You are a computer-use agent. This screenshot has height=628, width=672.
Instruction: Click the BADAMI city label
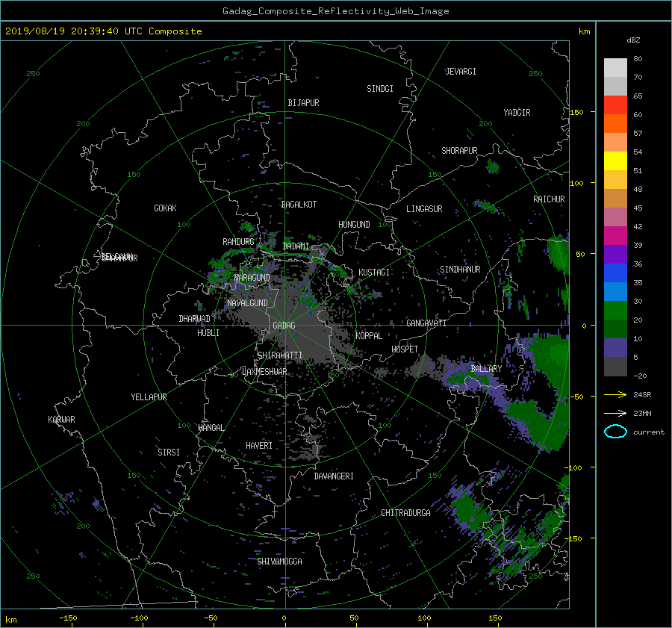coord(296,246)
